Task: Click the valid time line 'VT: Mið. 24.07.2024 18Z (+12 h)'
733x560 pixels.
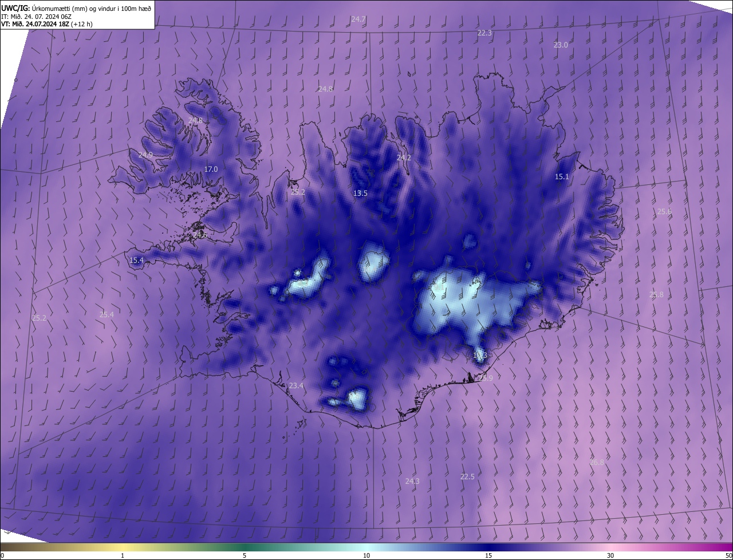Action: click(x=47, y=24)
